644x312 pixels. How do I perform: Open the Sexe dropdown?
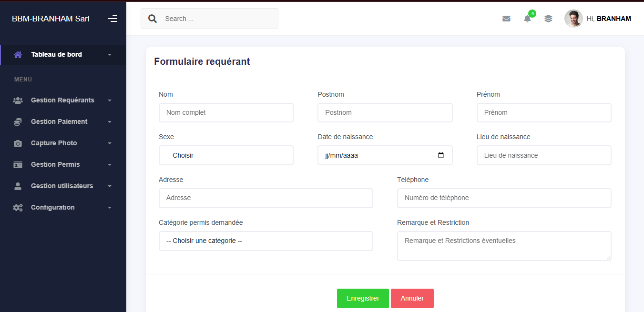click(226, 155)
